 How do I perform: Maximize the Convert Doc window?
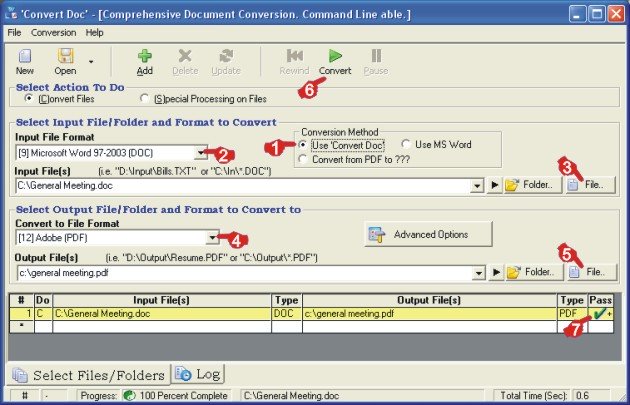pyautogui.click(x=597, y=14)
